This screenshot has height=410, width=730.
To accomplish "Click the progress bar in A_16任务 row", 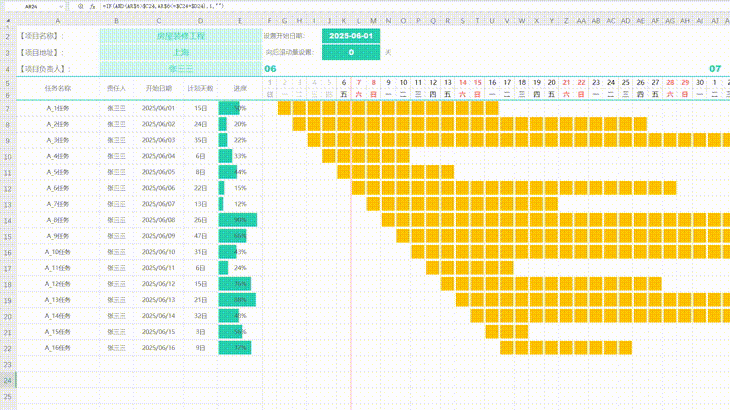I will pos(235,348).
